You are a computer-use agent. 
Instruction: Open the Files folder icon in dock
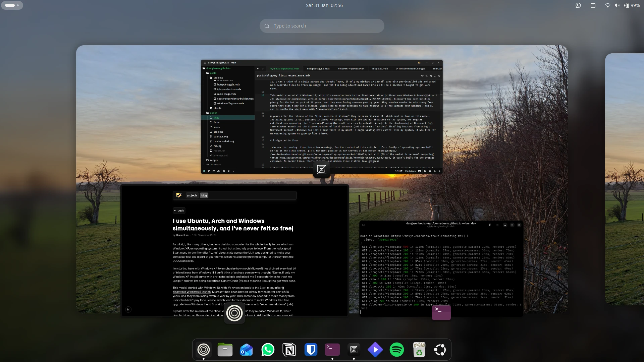click(x=225, y=350)
